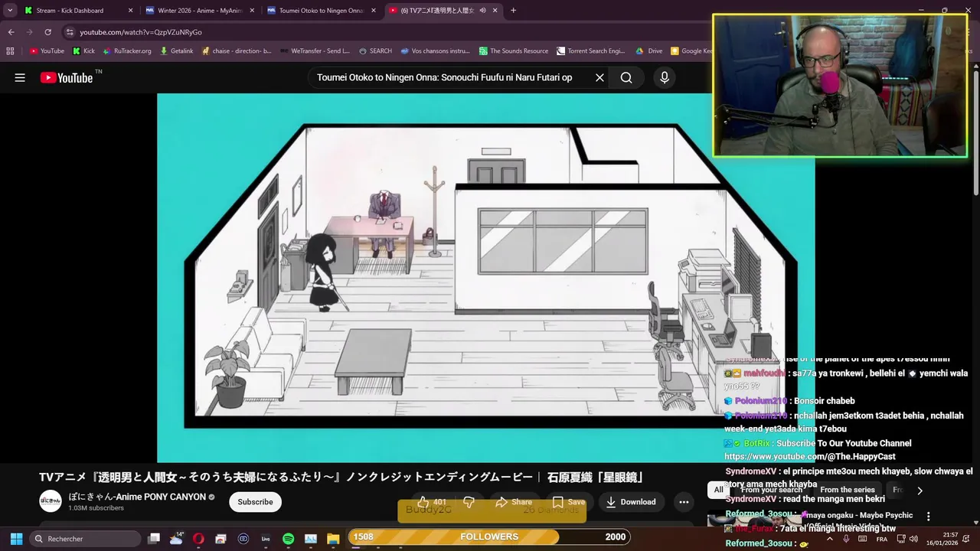Open the Anime PONY CANYON channel name
The height and width of the screenshot is (551, 980).
pyautogui.click(x=137, y=497)
